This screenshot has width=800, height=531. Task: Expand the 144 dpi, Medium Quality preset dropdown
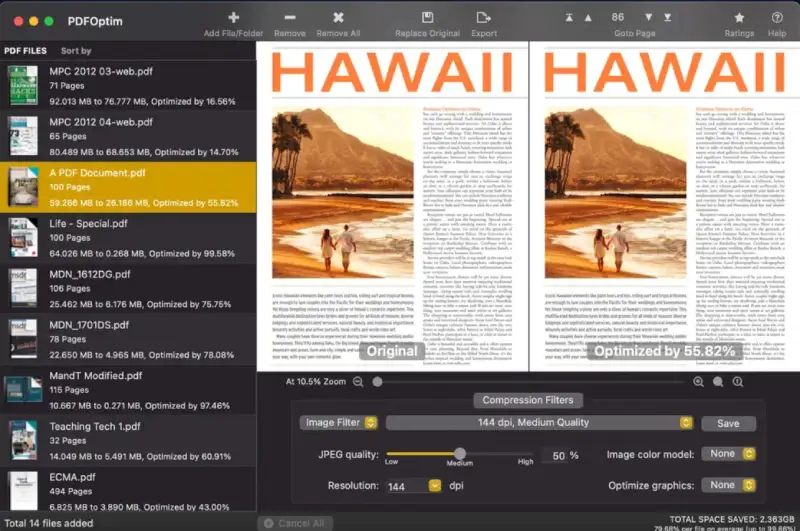[539, 423]
